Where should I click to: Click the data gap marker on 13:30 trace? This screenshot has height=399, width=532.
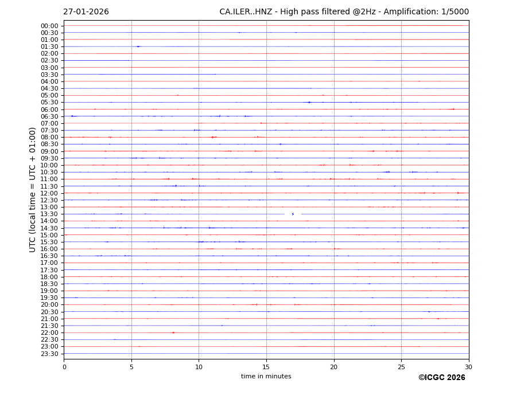[293, 214]
